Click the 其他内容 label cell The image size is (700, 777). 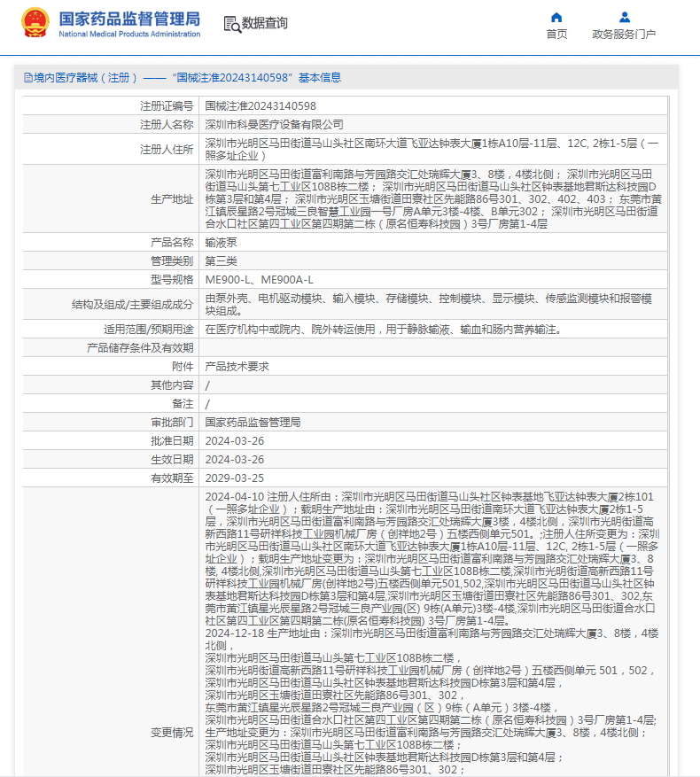click(111, 385)
